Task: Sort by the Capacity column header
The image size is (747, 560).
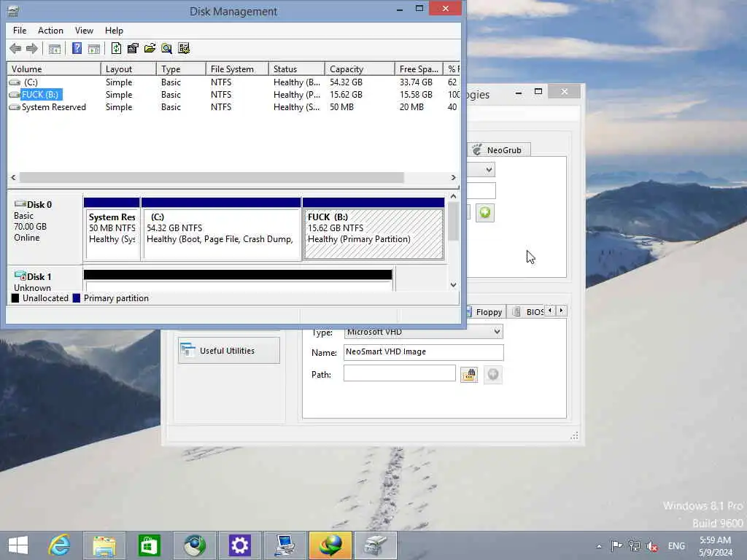Action: tap(360, 69)
